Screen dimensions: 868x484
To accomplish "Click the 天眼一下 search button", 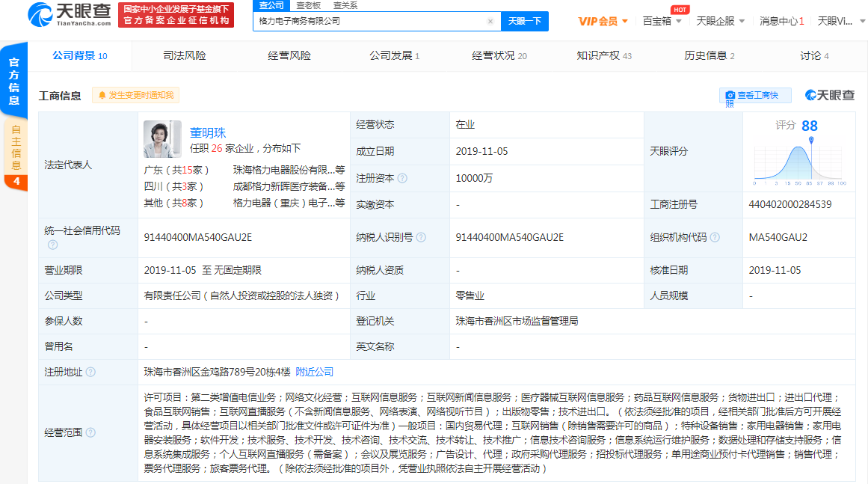I will [x=524, y=22].
